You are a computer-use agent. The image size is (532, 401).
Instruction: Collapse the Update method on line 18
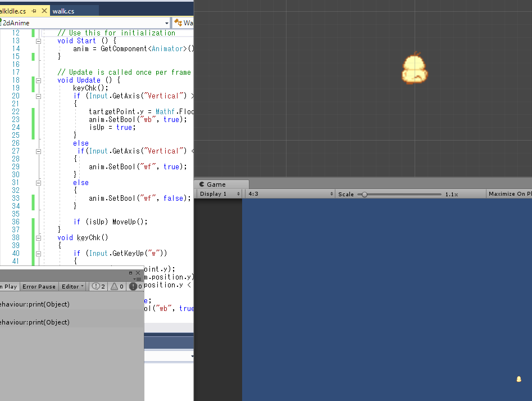(x=38, y=80)
